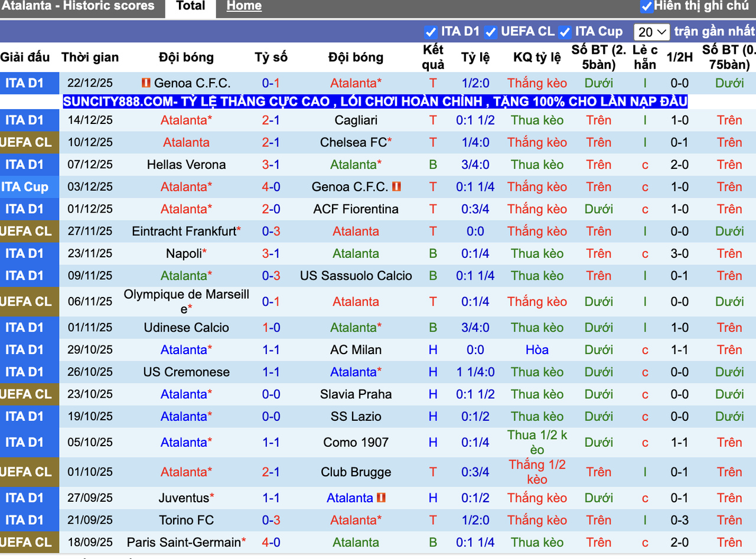Viewport: 756px width, 559px height.
Task: Open US Sassuolo Calcio team link
Action: 356,276
